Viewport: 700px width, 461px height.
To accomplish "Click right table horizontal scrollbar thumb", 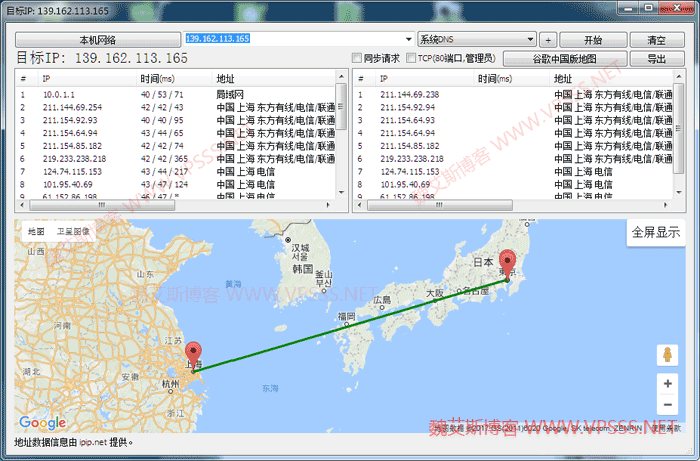I will (x=439, y=205).
